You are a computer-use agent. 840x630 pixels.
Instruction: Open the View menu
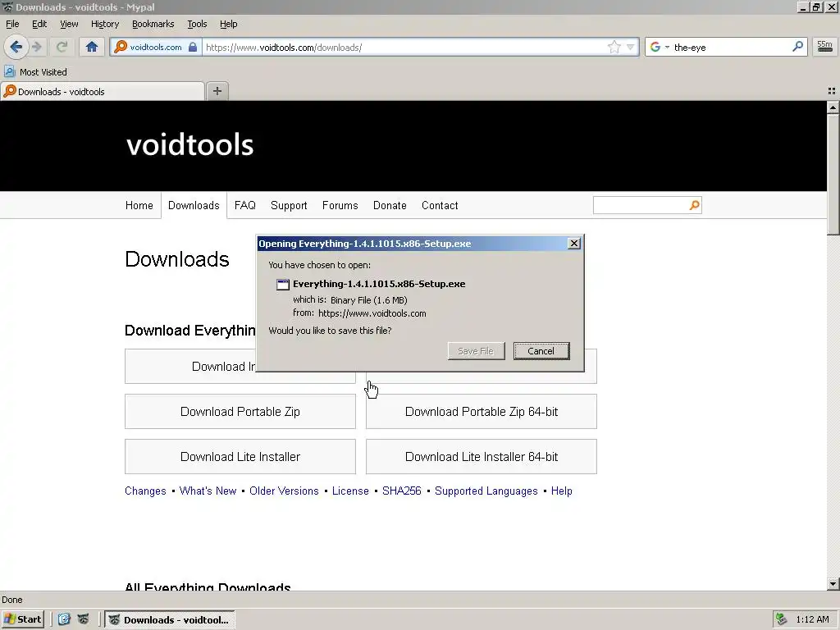click(x=69, y=24)
